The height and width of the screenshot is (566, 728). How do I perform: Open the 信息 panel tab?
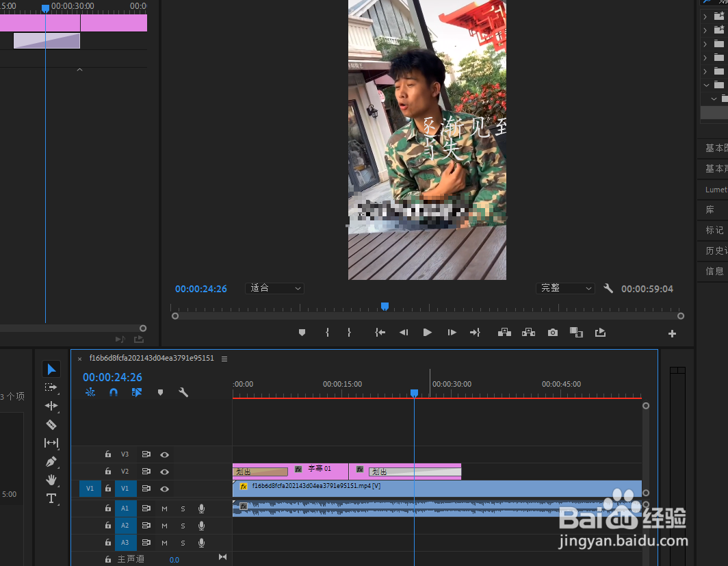click(714, 271)
